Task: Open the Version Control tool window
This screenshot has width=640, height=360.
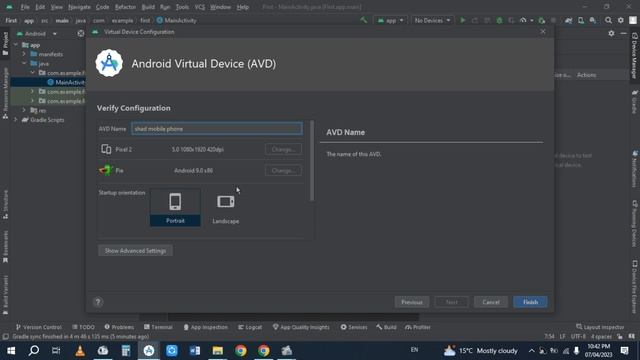Action: (x=39, y=327)
